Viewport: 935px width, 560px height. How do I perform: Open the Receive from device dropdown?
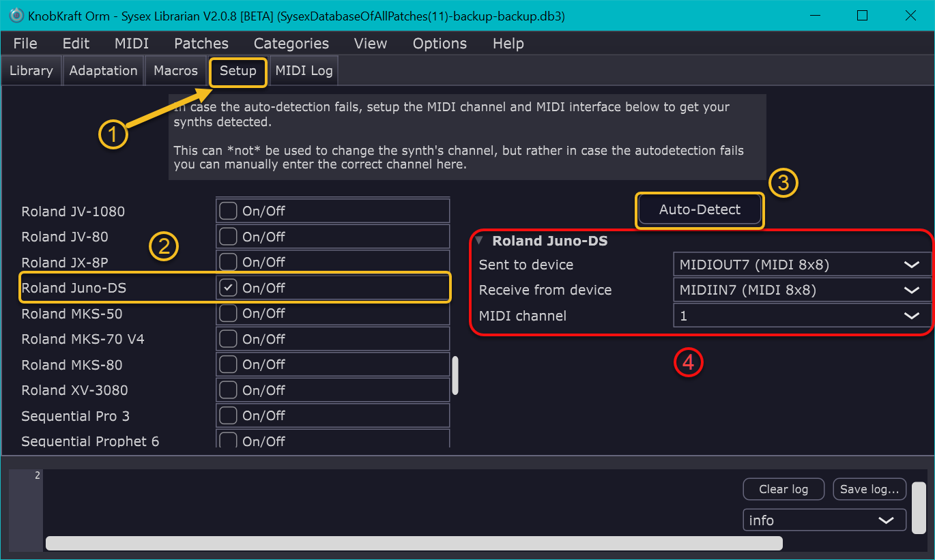[x=801, y=290]
